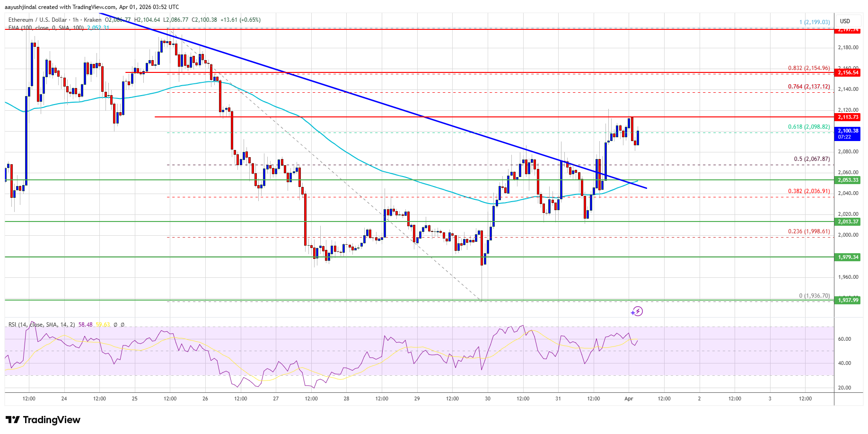
Task: Click the green 1,979.34 support label
Action: [849, 256]
